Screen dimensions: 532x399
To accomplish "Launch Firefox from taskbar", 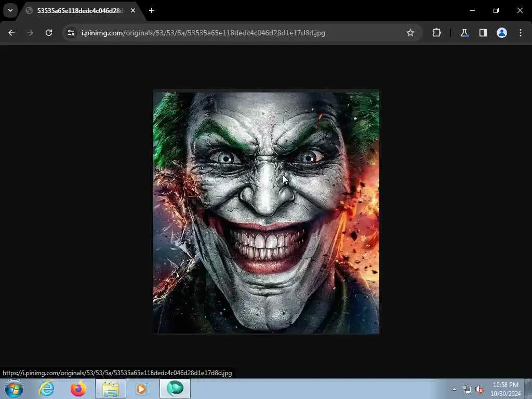I will point(78,389).
